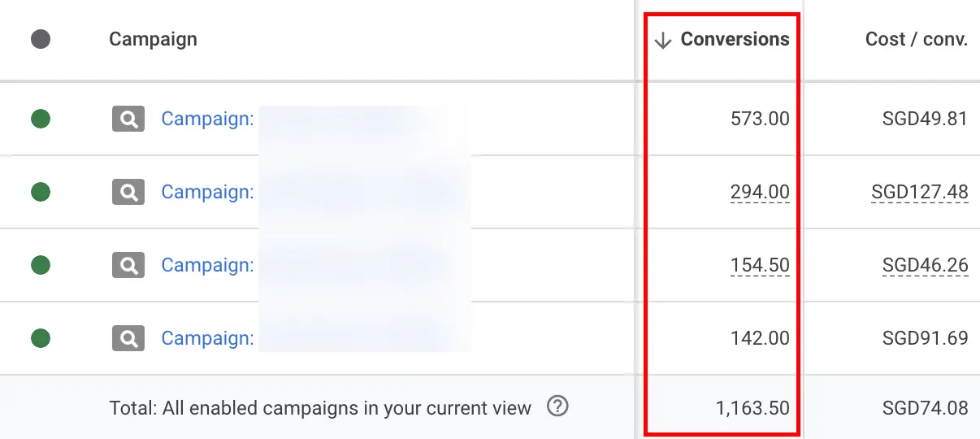Sort by the Conversions column header
The image size is (980, 439).
point(735,39)
